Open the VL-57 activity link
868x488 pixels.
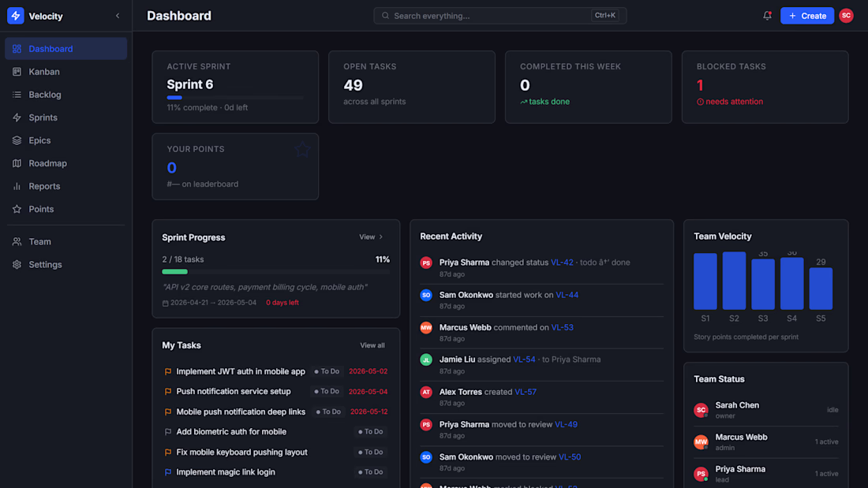(526, 392)
